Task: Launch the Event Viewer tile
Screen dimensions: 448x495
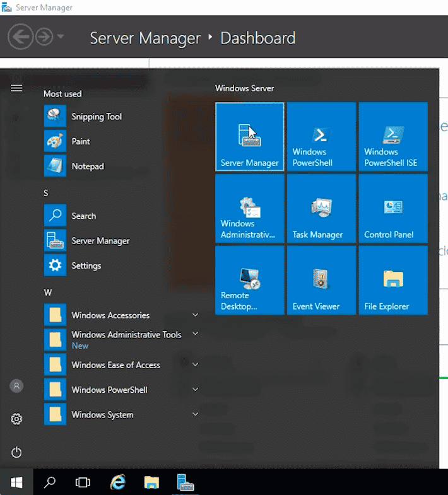Action: point(321,280)
